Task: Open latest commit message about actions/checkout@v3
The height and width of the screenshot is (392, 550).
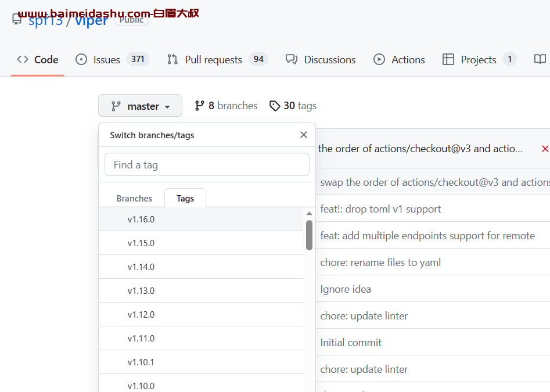Action: (x=420, y=149)
